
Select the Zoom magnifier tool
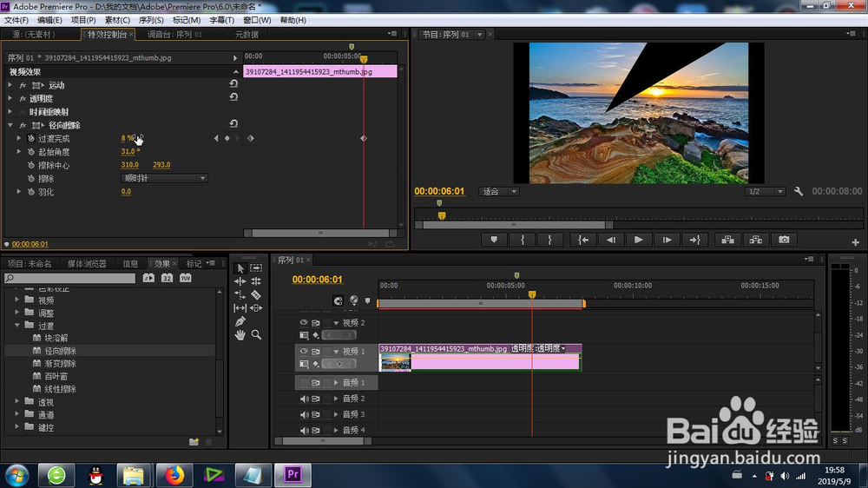point(256,334)
